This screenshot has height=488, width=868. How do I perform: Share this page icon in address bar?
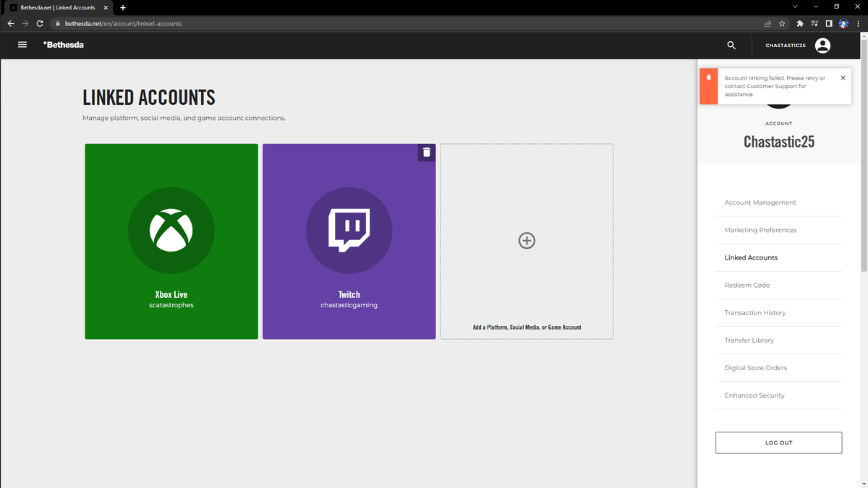(x=767, y=23)
